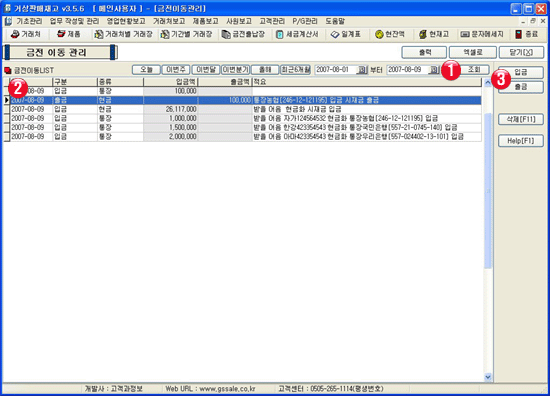Click the 엑셀로 export button
Viewport: 550px width, 396px height.
[473, 52]
